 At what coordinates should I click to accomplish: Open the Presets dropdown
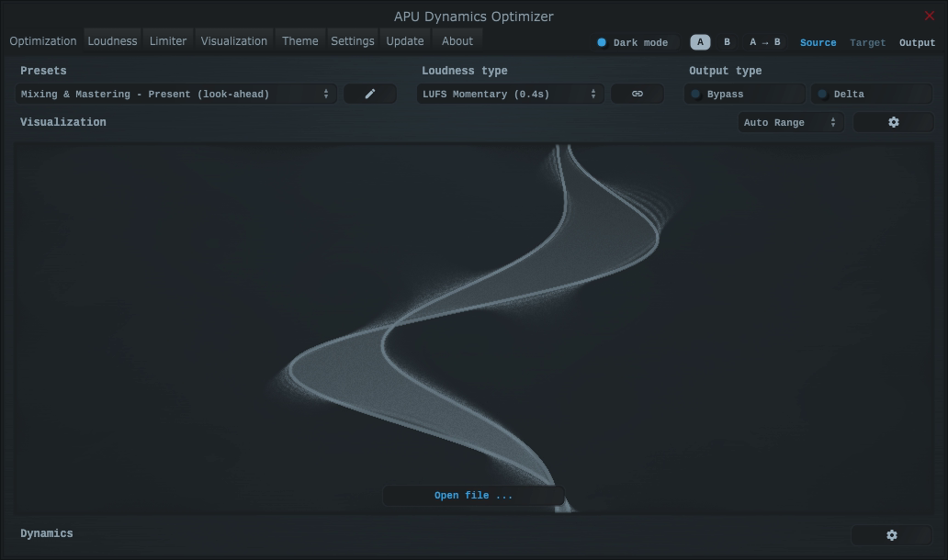click(176, 94)
